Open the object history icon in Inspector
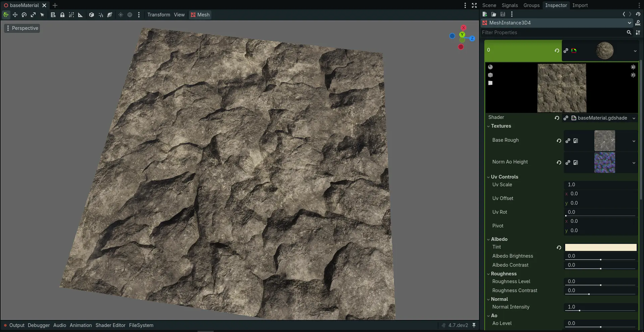 (x=638, y=14)
